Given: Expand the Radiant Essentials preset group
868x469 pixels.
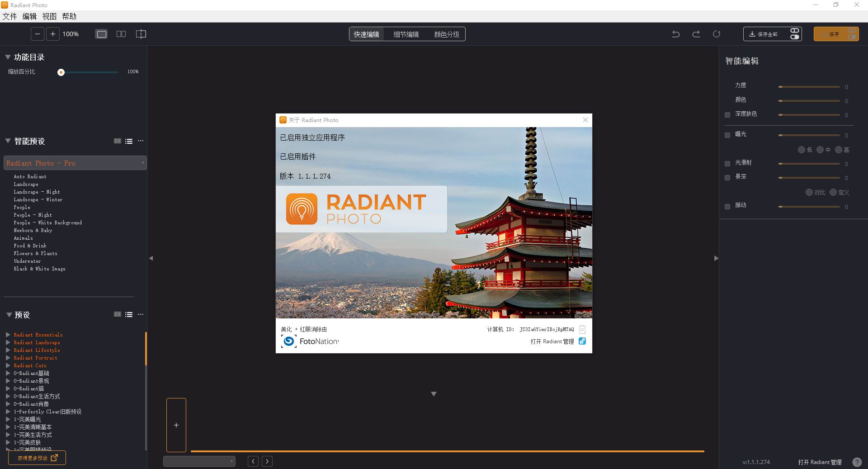Looking at the screenshot, I should tap(8, 335).
